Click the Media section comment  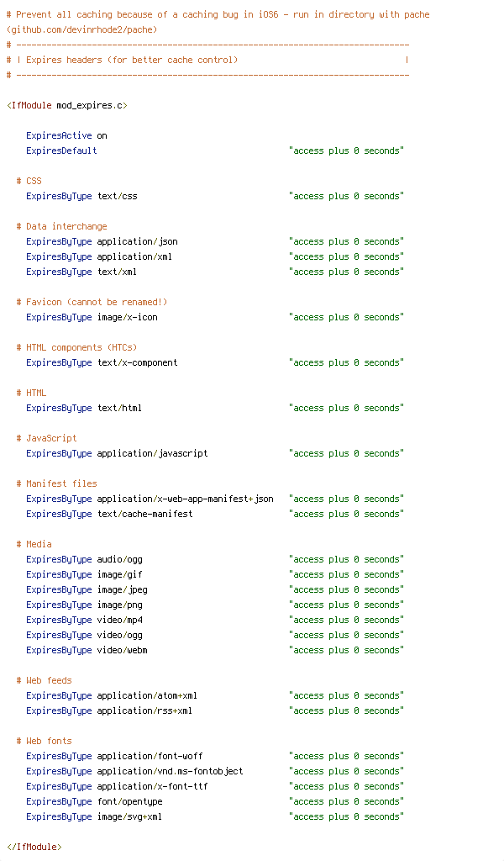[x=34, y=544]
